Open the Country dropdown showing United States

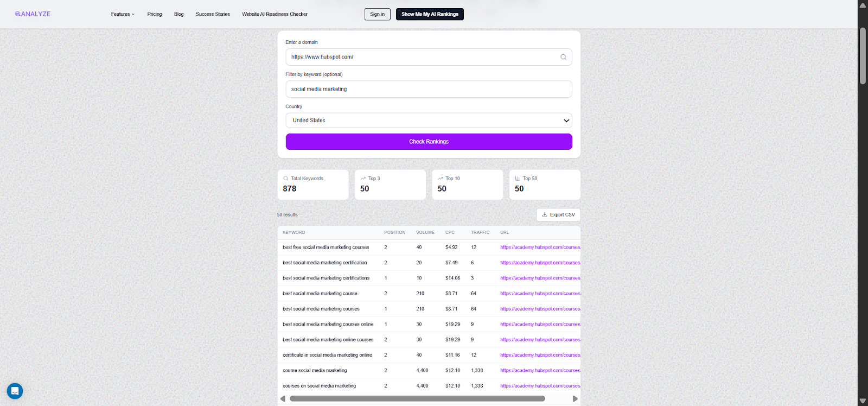click(x=429, y=120)
